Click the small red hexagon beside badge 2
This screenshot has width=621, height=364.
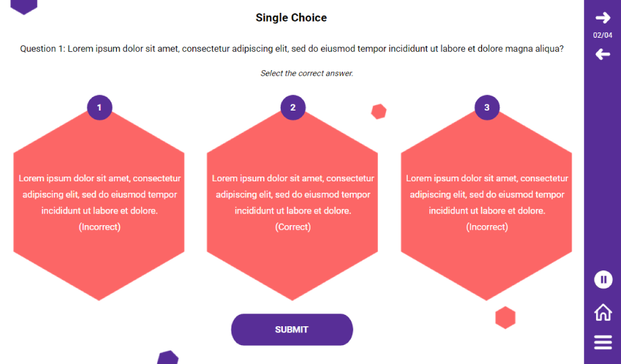click(379, 112)
